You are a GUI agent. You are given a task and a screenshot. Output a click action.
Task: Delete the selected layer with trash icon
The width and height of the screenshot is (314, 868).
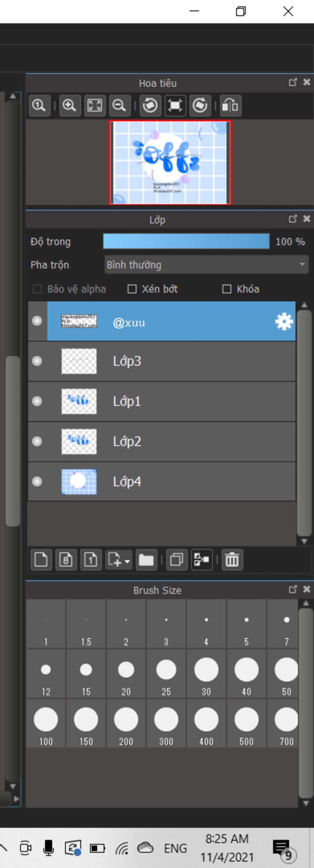[232, 560]
